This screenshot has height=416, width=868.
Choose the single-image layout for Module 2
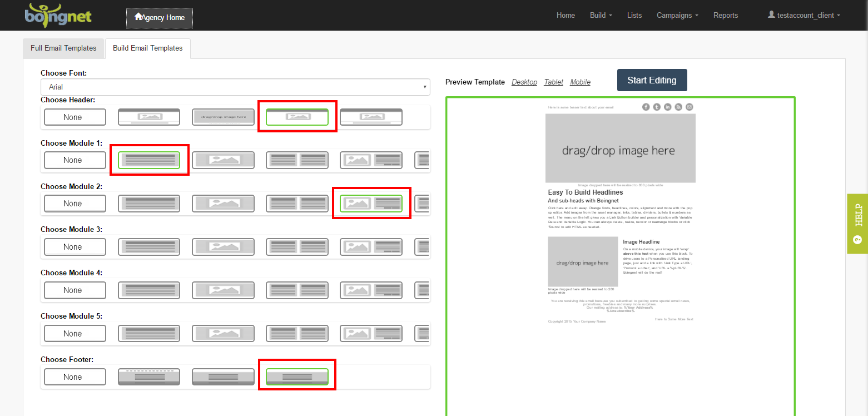[x=223, y=204]
